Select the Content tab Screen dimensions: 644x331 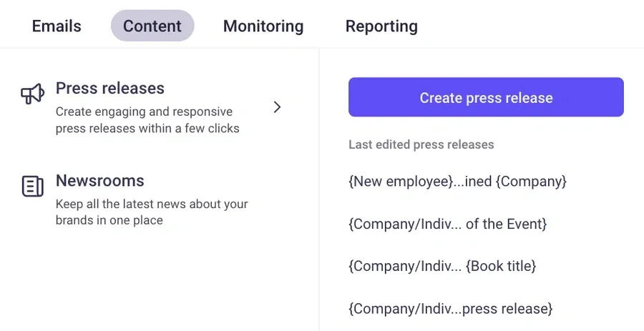(152, 26)
